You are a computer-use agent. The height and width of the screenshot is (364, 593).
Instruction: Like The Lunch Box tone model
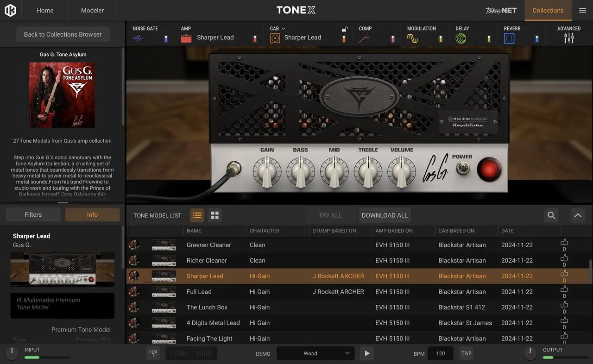point(564,305)
